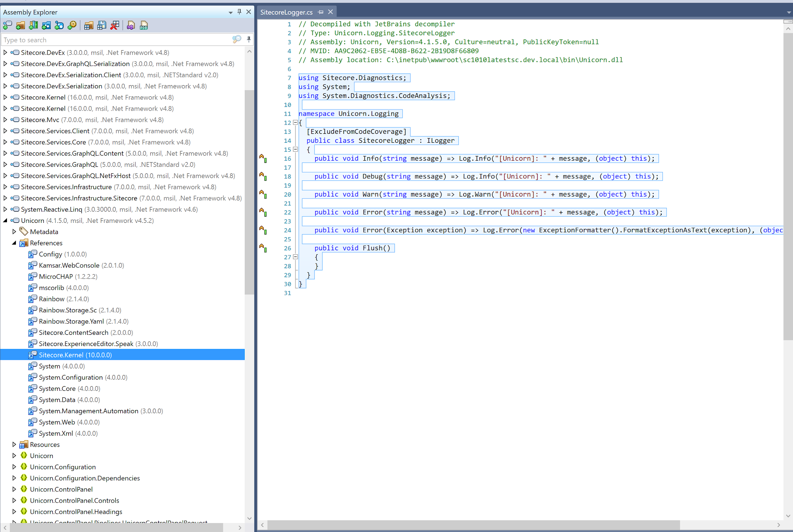Click the search magnifier icon in search box
The width and height of the screenshot is (793, 532).
click(x=237, y=39)
